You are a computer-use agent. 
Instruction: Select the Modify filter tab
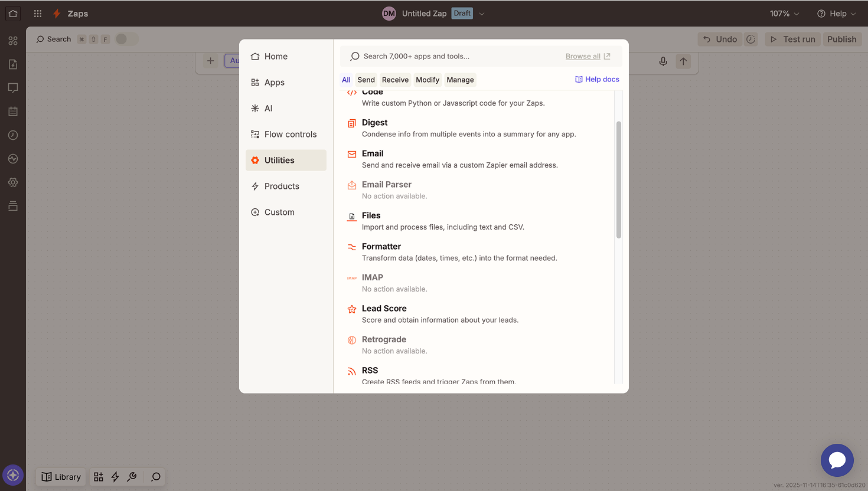pos(428,80)
